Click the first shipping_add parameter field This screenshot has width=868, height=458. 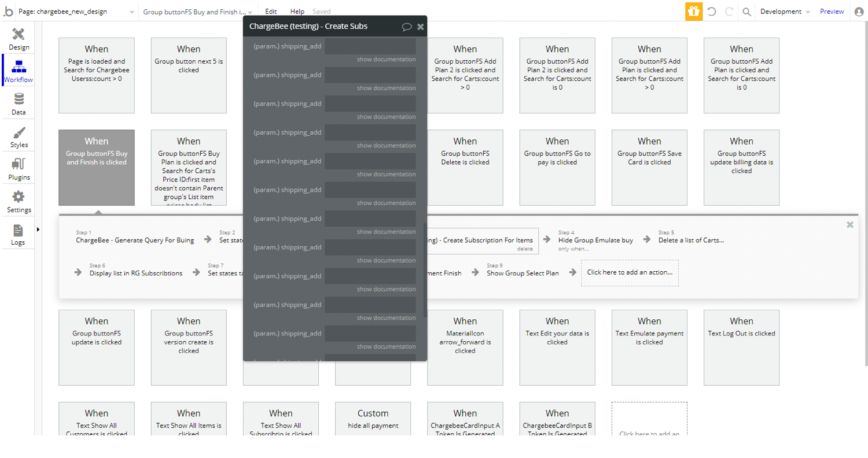pos(370,46)
